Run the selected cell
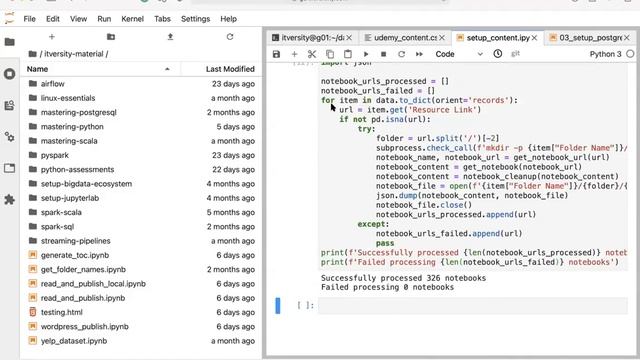The height and width of the screenshot is (360, 640). tap(366, 54)
